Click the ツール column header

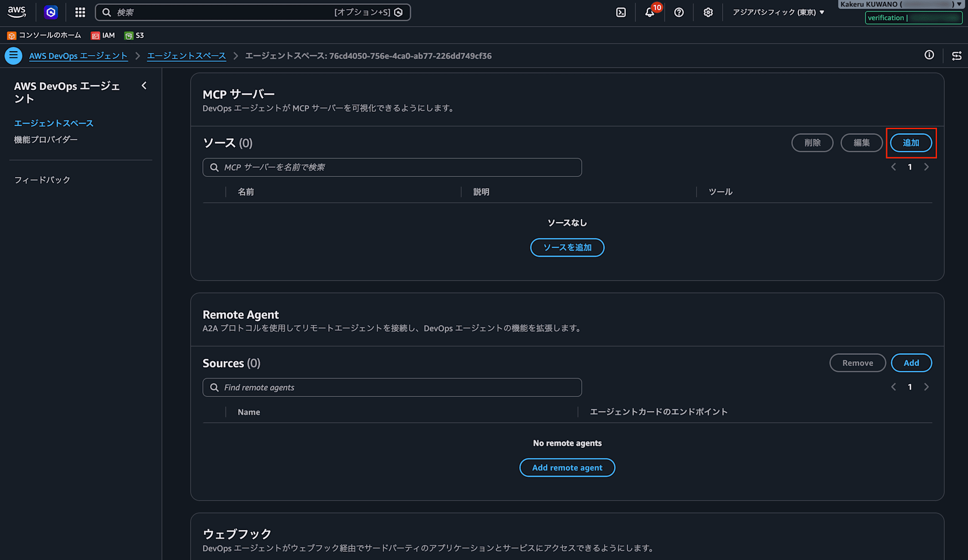[x=721, y=192]
